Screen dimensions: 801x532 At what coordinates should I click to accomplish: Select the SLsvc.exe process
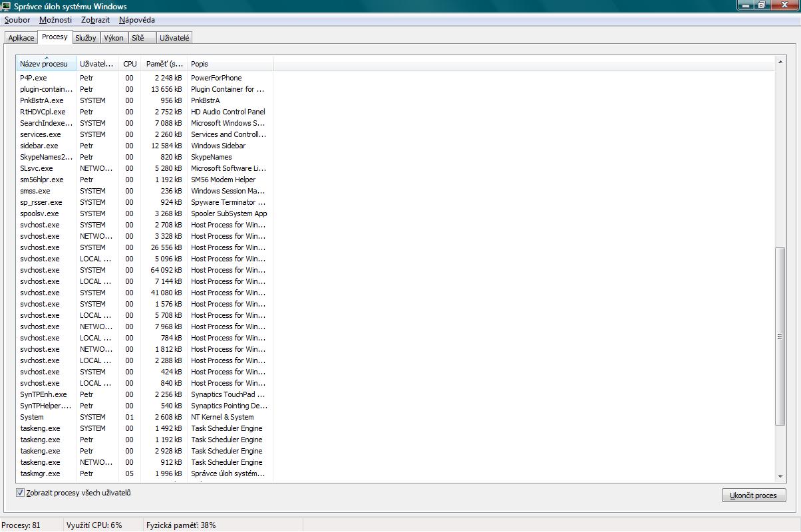pos(144,168)
